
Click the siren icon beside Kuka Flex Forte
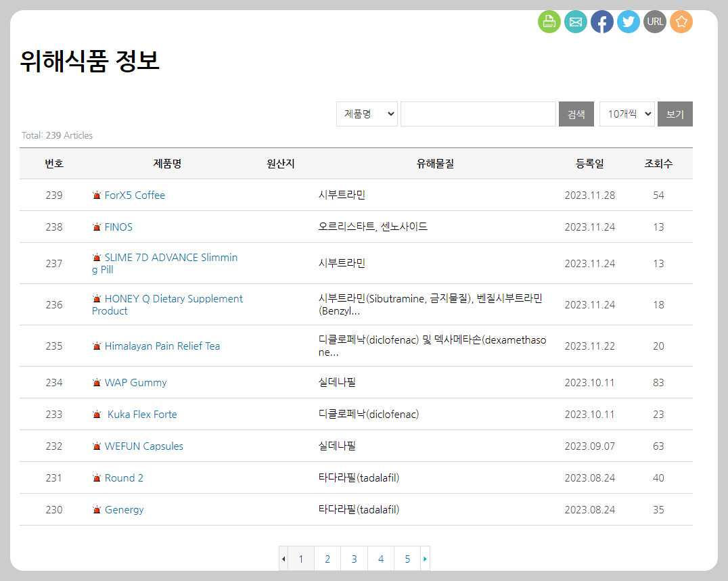(x=97, y=415)
